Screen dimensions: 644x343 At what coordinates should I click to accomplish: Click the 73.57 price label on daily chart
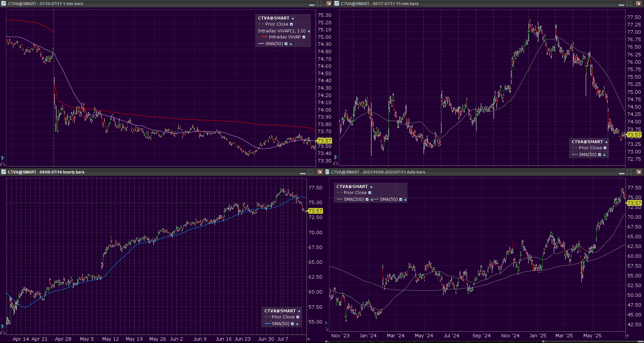(634, 203)
